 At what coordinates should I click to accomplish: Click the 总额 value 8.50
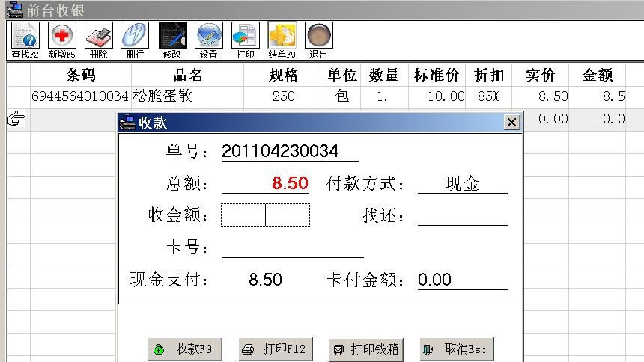pos(290,183)
